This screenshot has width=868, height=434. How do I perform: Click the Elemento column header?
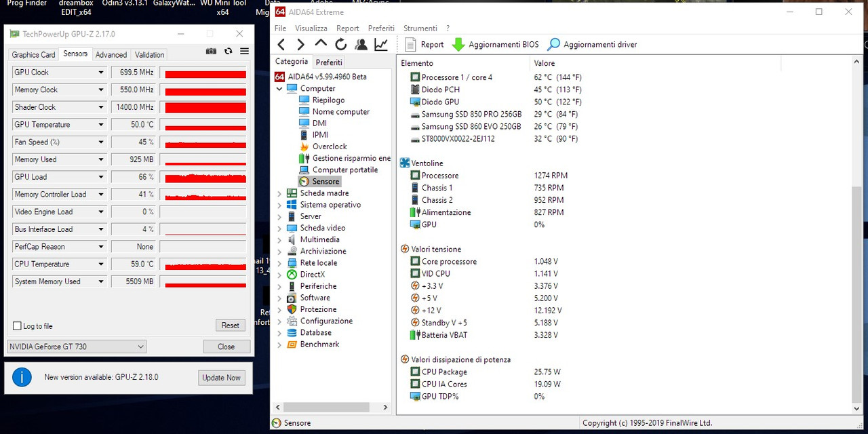462,63
